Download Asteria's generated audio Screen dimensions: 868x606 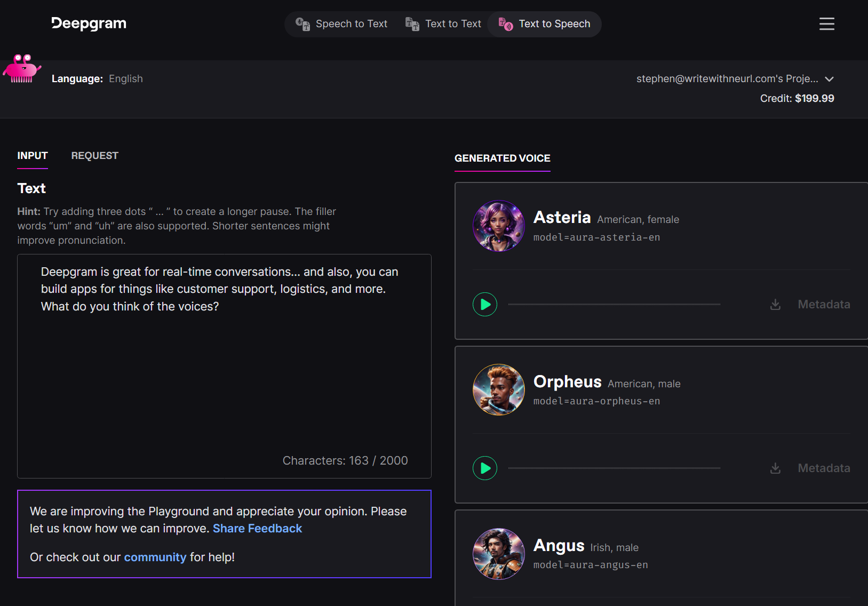click(775, 305)
